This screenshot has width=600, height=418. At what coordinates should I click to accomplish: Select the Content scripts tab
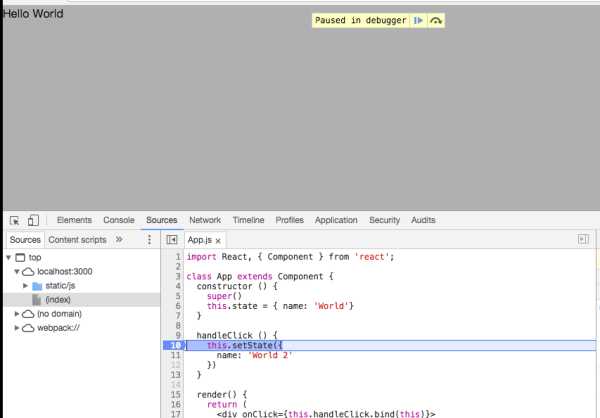pos(77,240)
